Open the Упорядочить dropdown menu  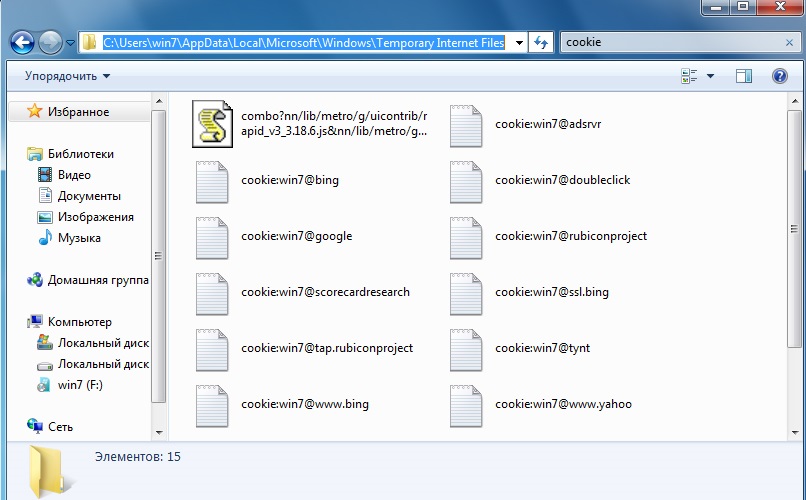[67, 76]
